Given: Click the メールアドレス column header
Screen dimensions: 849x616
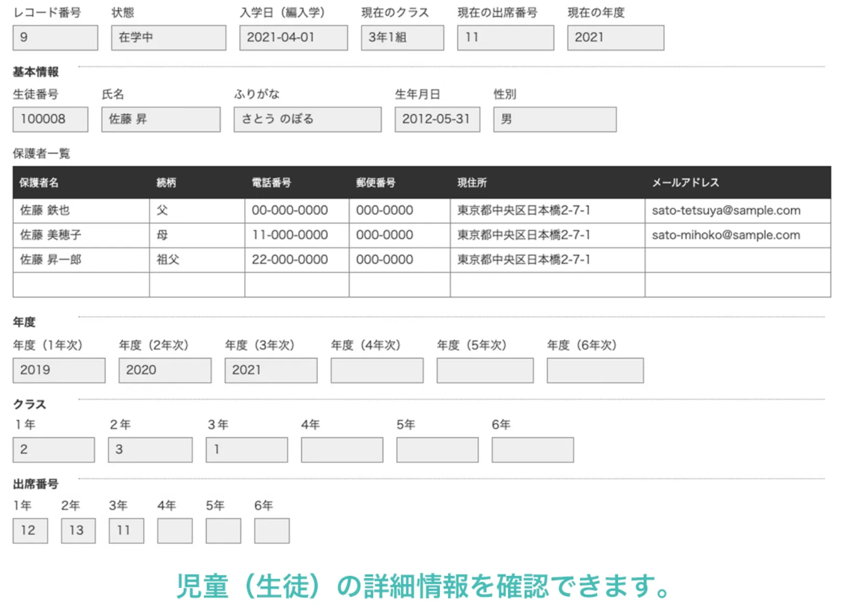Looking at the screenshot, I should coord(685,183).
